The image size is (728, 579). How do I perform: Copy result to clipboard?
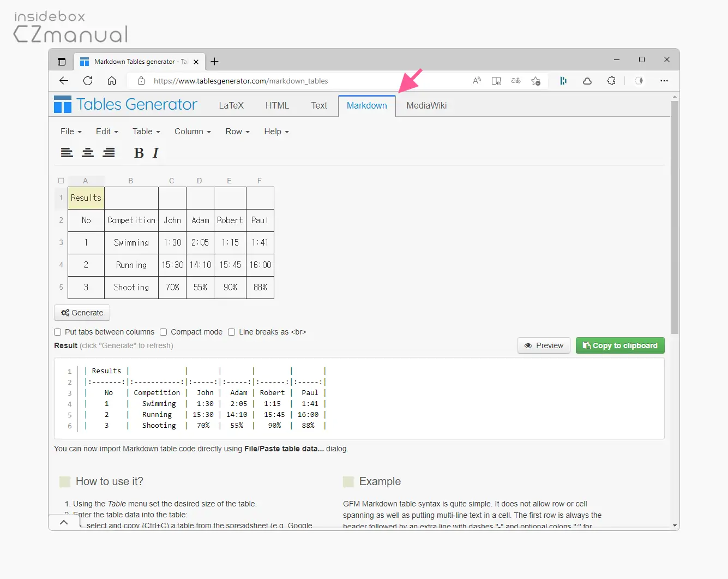click(x=620, y=345)
